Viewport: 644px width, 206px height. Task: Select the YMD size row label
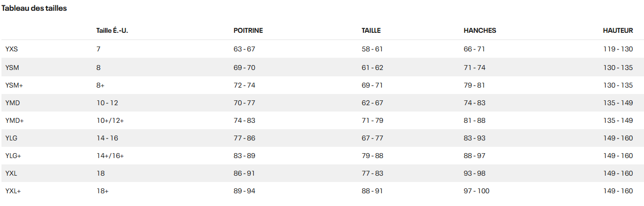13,103
